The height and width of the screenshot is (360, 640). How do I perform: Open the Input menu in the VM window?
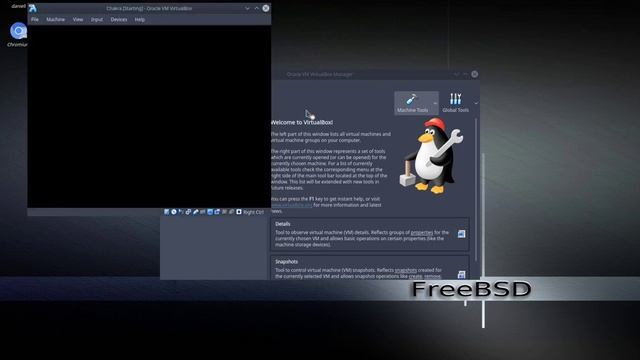coord(97,19)
